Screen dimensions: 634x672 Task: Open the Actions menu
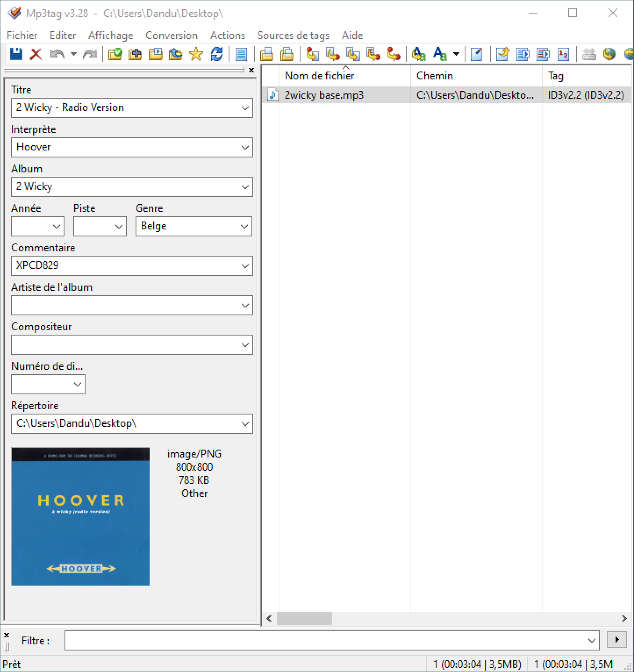coord(228,36)
